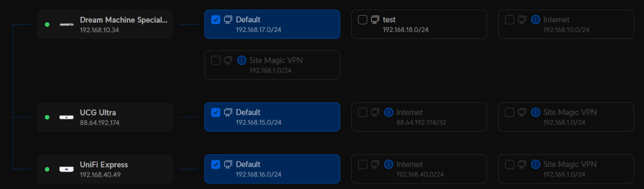Click info icon on UCG Ultra Site Magic VPN
644x189 pixels.
pos(535,112)
